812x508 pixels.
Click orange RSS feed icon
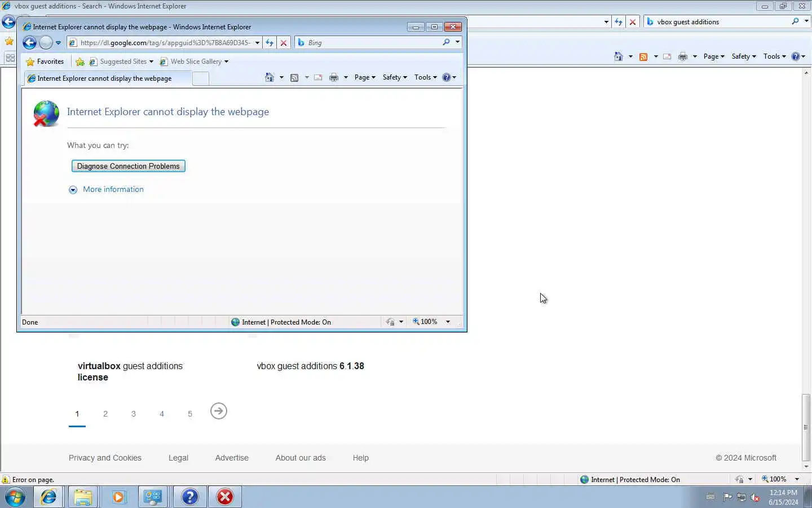[643, 56]
